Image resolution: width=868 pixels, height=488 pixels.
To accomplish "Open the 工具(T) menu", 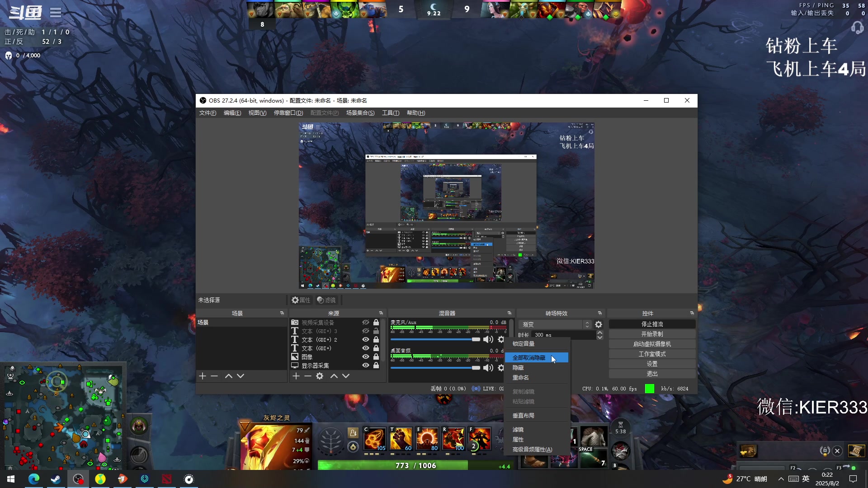I will [x=391, y=113].
